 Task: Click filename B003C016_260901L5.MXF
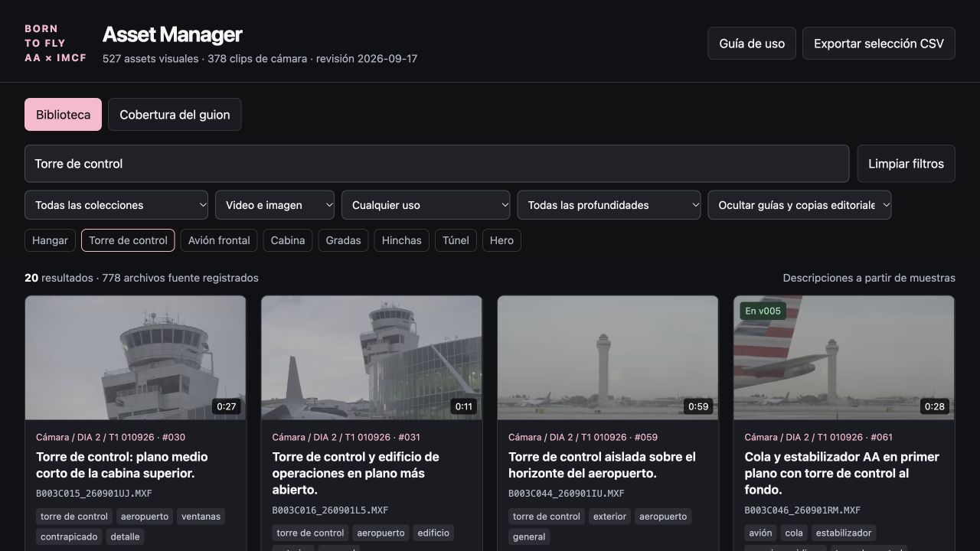coord(330,510)
